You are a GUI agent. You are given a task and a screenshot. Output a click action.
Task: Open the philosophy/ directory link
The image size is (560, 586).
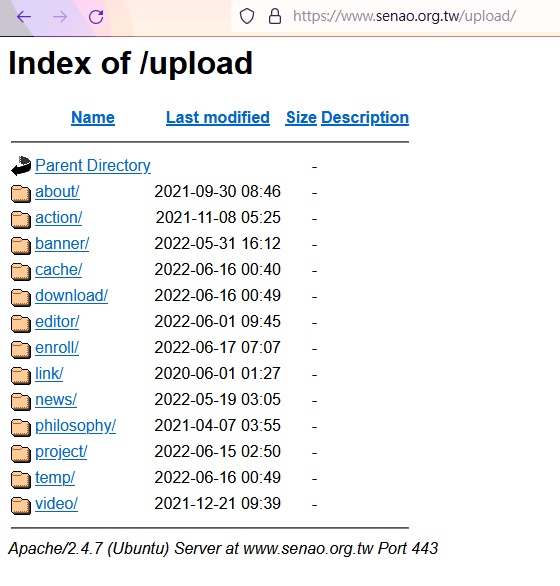point(76,426)
